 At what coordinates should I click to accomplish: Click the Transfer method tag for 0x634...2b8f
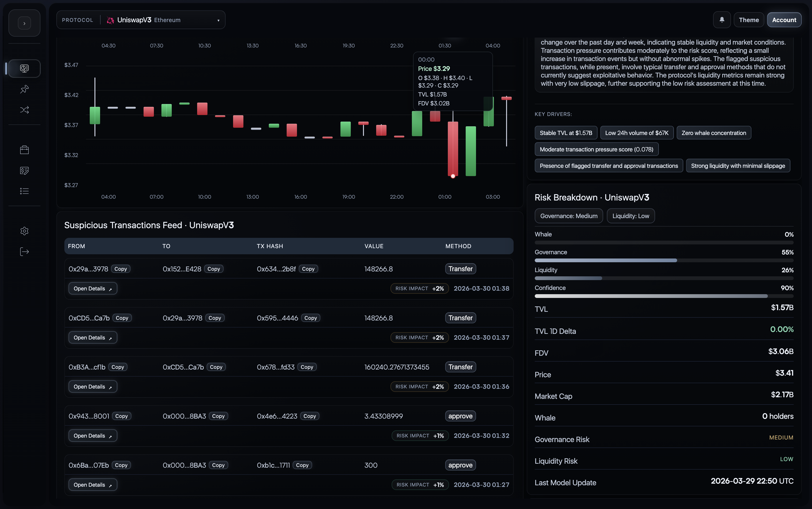point(460,269)
